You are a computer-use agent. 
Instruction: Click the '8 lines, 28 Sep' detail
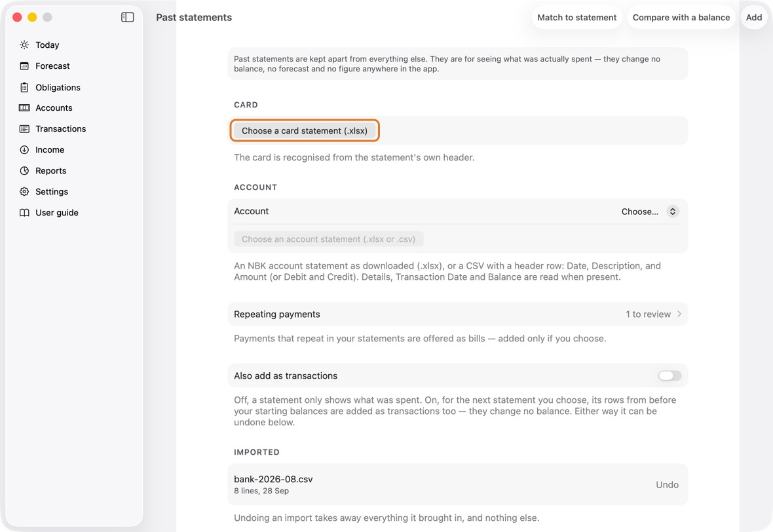pos(261,491)
